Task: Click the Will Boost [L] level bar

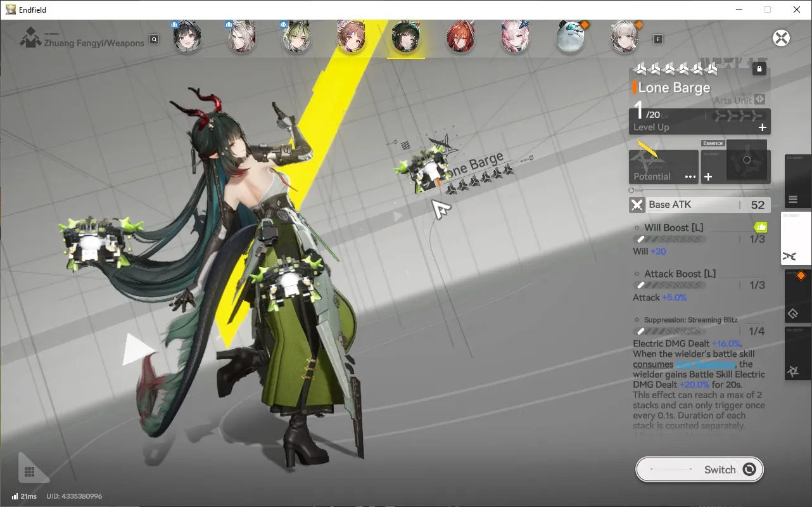Action: pyautogui.click(x=669, y=239)
